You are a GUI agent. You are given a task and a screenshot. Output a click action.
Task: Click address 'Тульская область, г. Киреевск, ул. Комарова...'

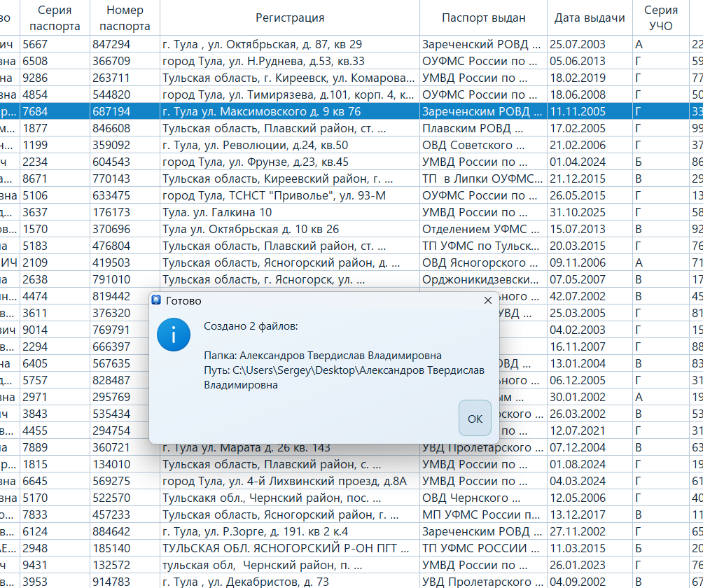[x=290, y=78]
